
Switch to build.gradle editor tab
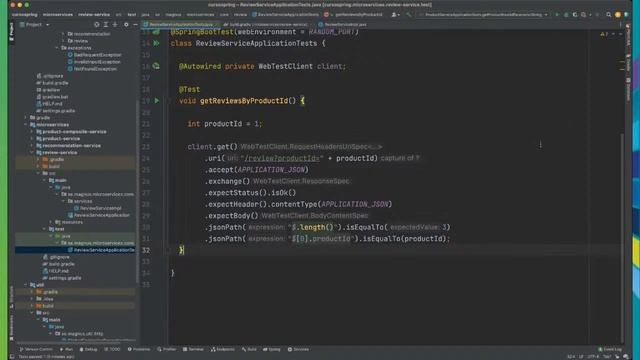[267, 24]
